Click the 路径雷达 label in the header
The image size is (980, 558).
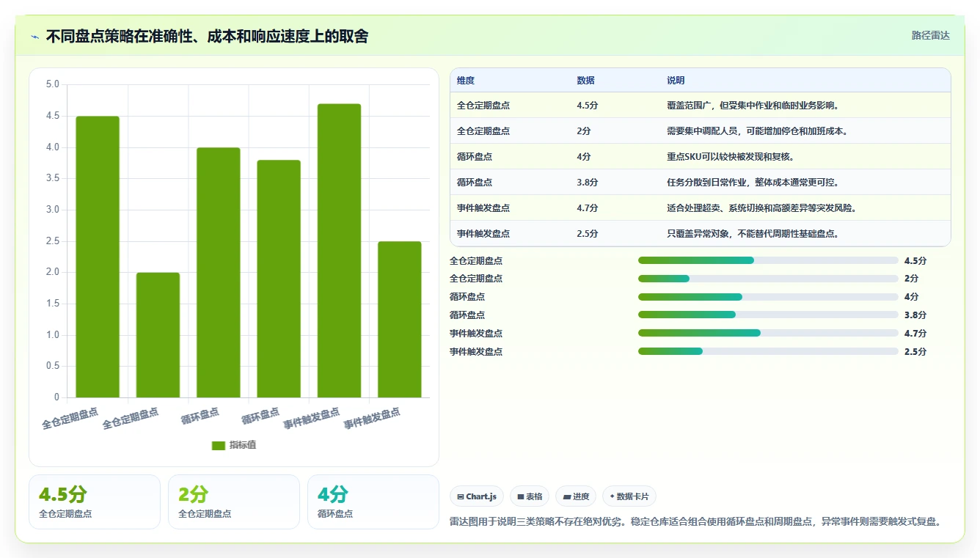pos(930,35)
